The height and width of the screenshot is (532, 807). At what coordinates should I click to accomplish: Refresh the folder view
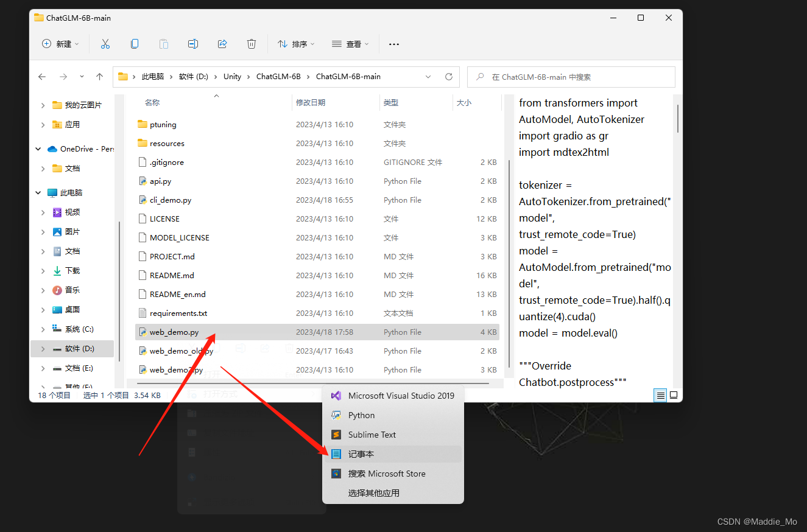pyautogui.click(x=449, y=77)
